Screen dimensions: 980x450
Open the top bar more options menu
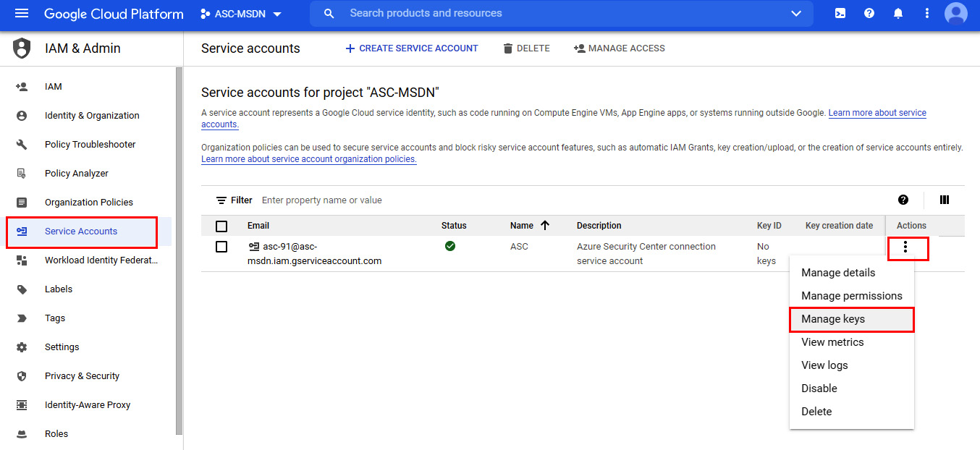[927, 14]
